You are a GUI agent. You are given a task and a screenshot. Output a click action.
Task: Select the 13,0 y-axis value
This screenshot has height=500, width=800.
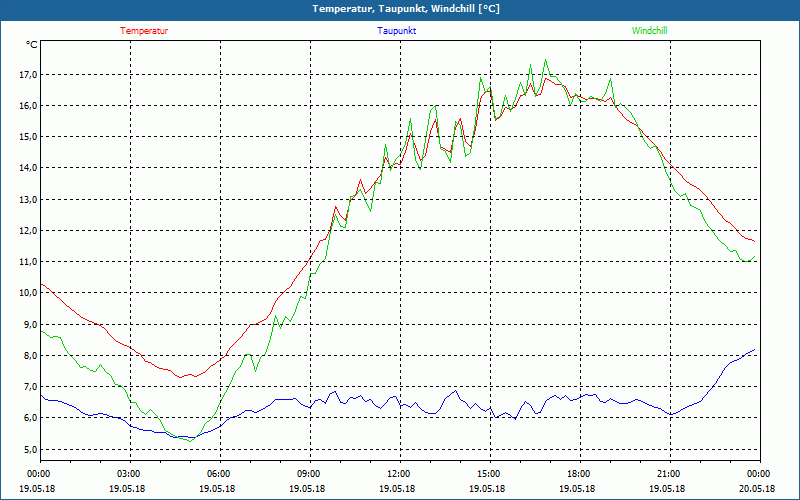coord(29,199)
